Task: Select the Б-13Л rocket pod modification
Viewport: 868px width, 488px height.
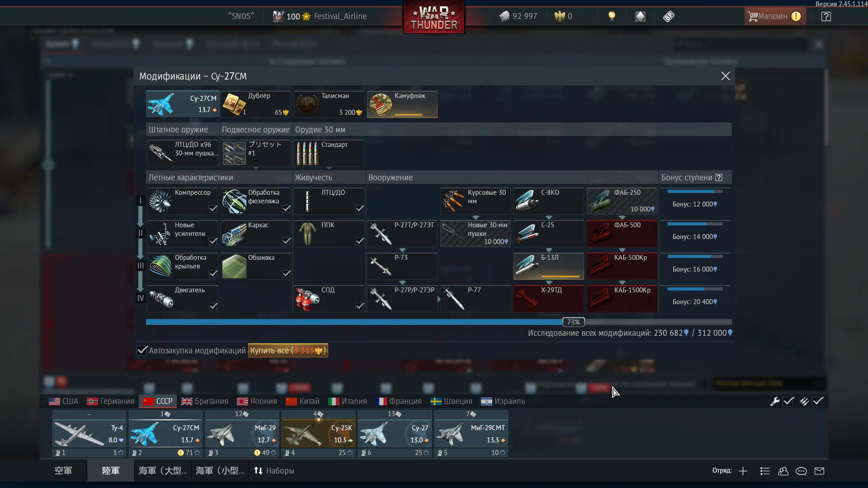Action: pyautogui.click(x=549, y=266)
